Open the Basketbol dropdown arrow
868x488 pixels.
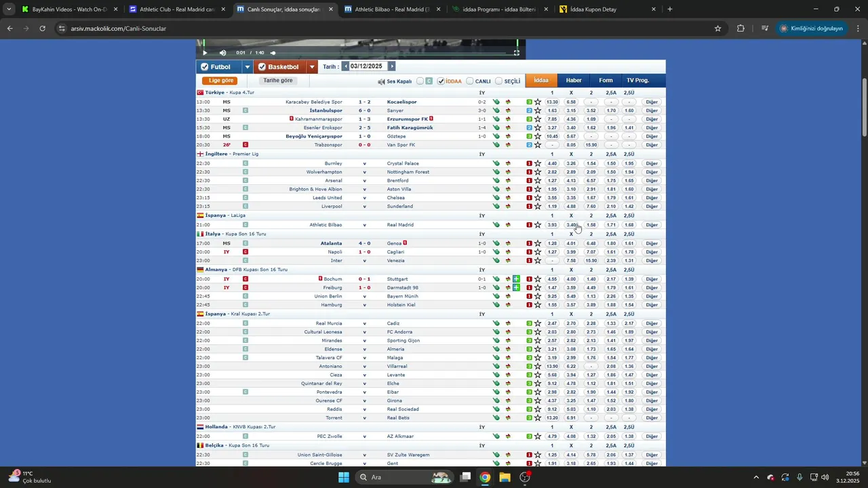[x=312, y=67]
